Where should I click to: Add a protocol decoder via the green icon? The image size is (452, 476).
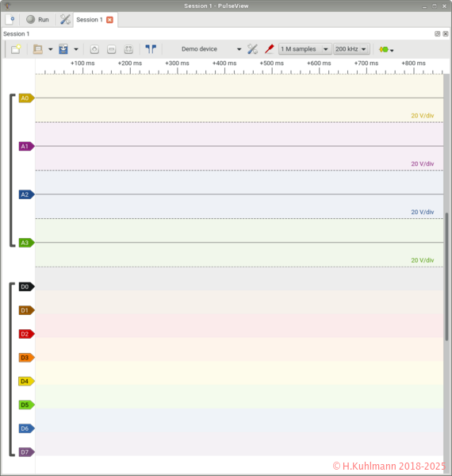[x=386, y=49]
